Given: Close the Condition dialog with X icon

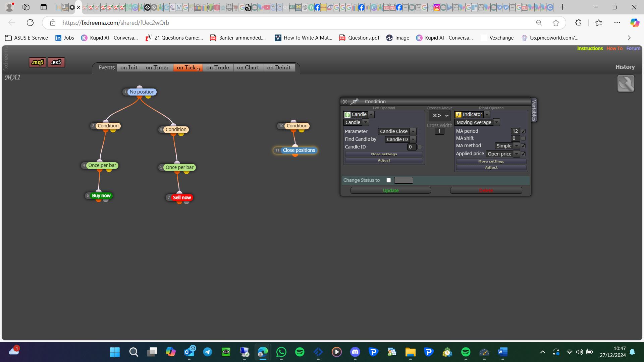Looking at the screenshot, I should pyautogui.click(x=345, y=102).
